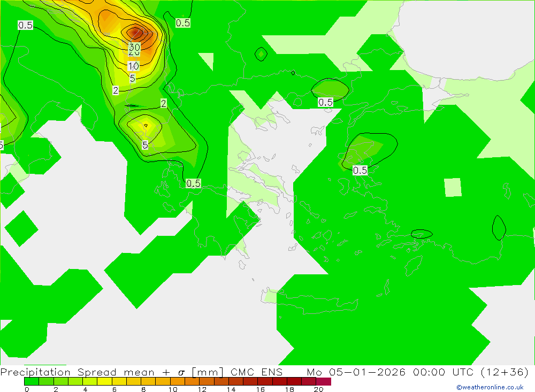Click the legend tick label "20"
The width and height of the screenshot is (535, 392).
pos(318,389)
